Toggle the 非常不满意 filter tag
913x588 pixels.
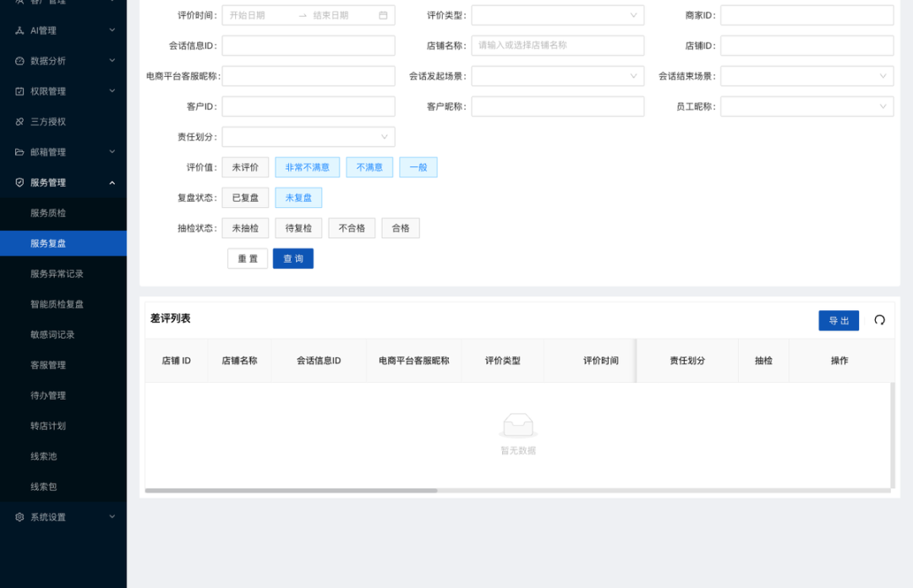[308, 167]
